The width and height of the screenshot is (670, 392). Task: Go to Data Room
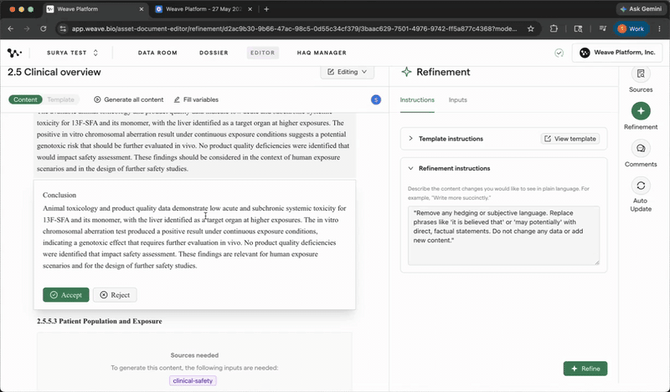click(157, 53)
